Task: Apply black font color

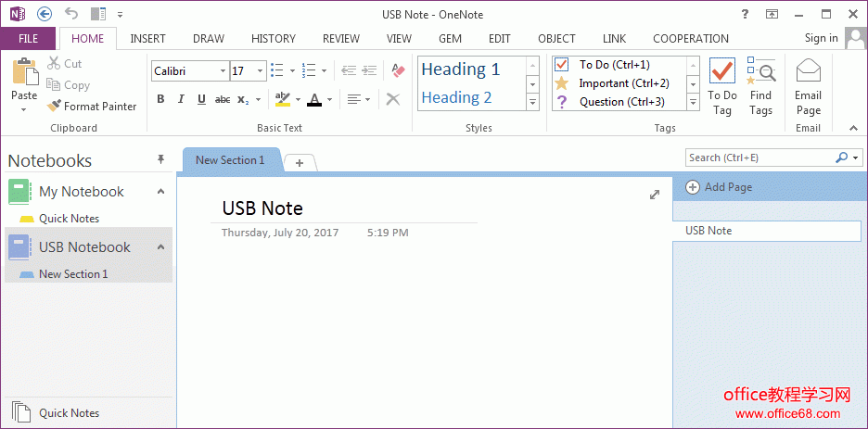Action: 314,99
